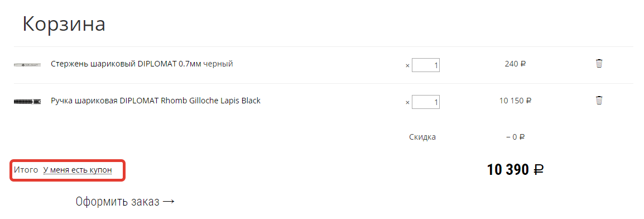
Task: Select the 240 ₽ item price
Action: click(x=516, y=64)
